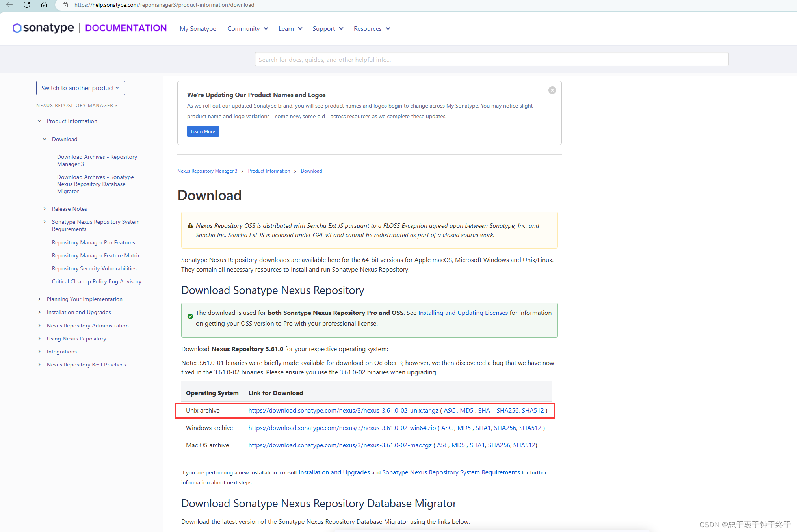Click the site lock icon in address bar

[x=65, y=5]
